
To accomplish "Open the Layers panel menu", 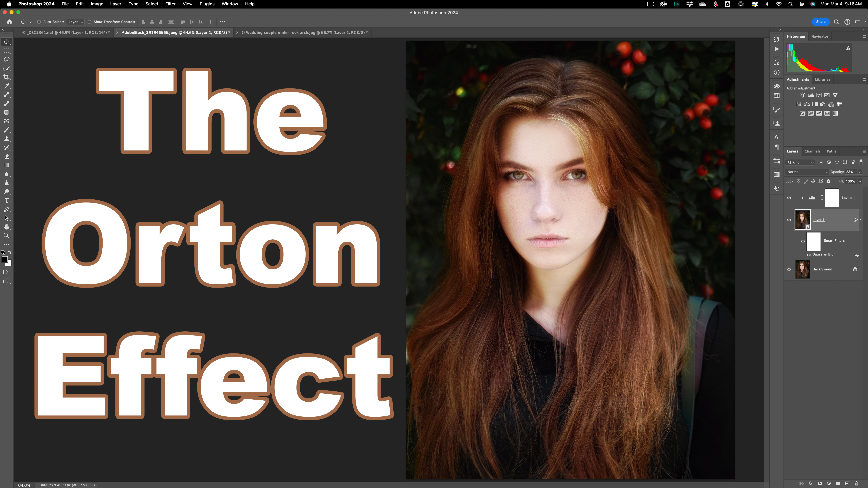I will (x=864, y=151).
